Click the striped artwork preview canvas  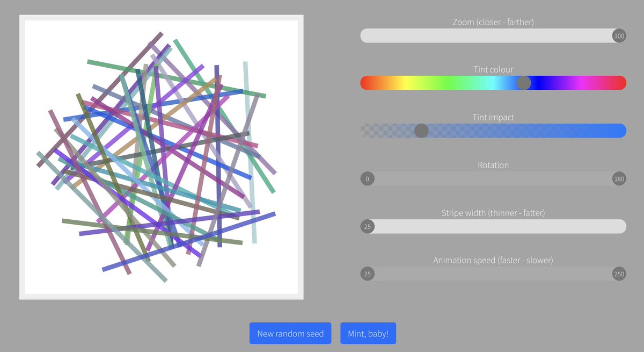[162, 157]
